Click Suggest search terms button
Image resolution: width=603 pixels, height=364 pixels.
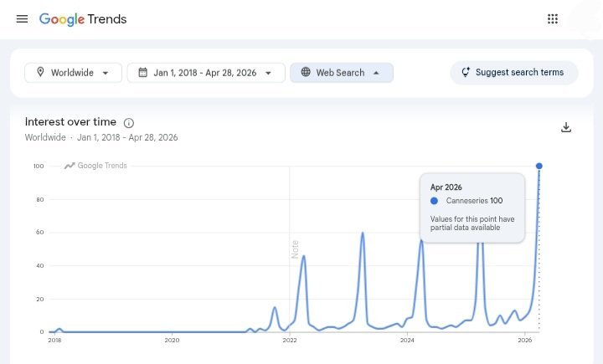pyautogui.click(x=514, y=72)
